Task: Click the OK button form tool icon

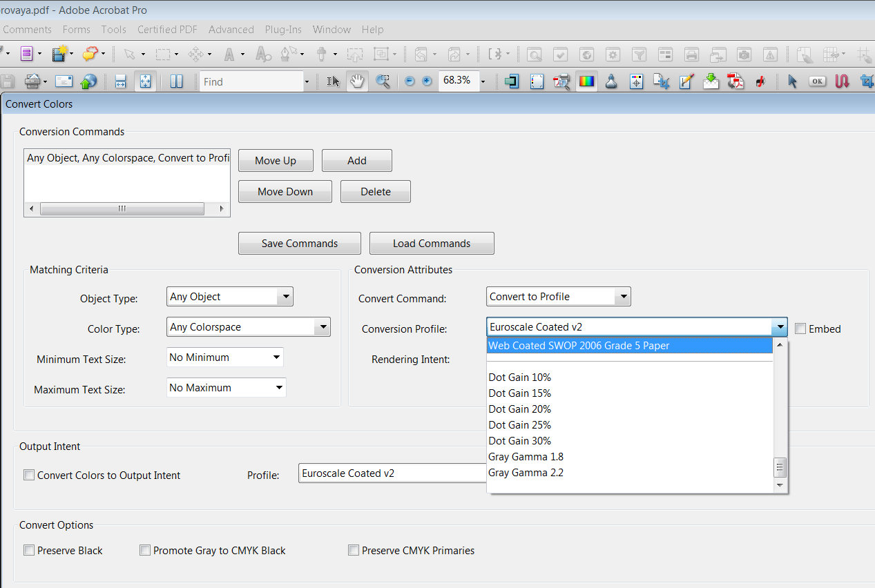Action: (817, 81)
